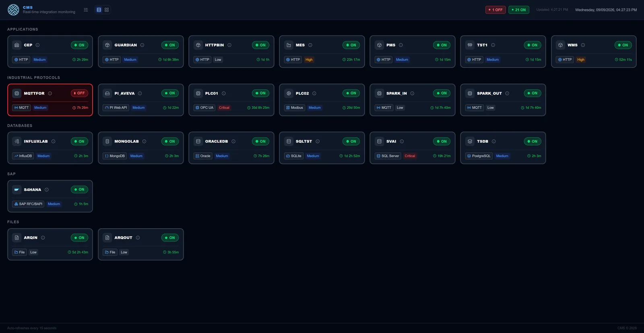Click the High priority tag on MES
Image resolution: width=644 pixels, height=333 pixels.
point(309,60)
